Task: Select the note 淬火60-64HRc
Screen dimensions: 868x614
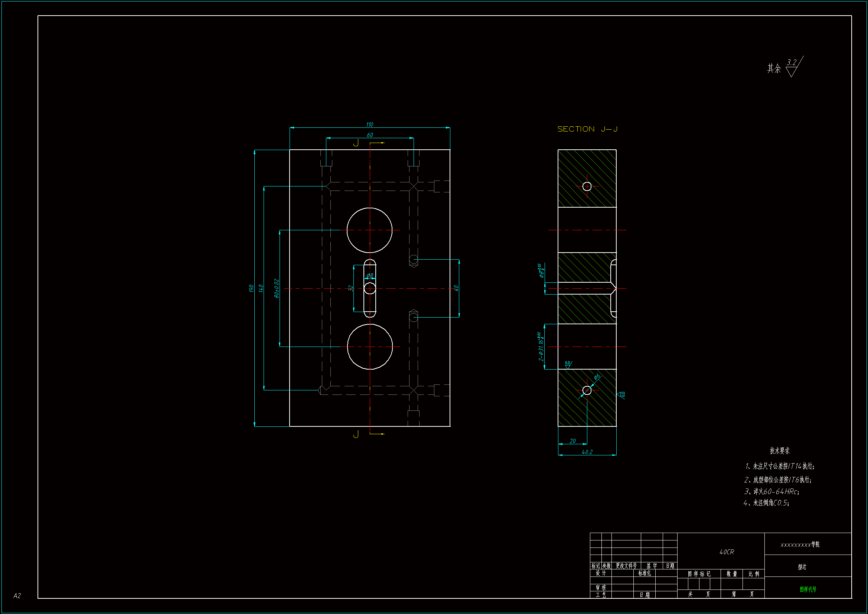Action: click(x=771, y=491)
